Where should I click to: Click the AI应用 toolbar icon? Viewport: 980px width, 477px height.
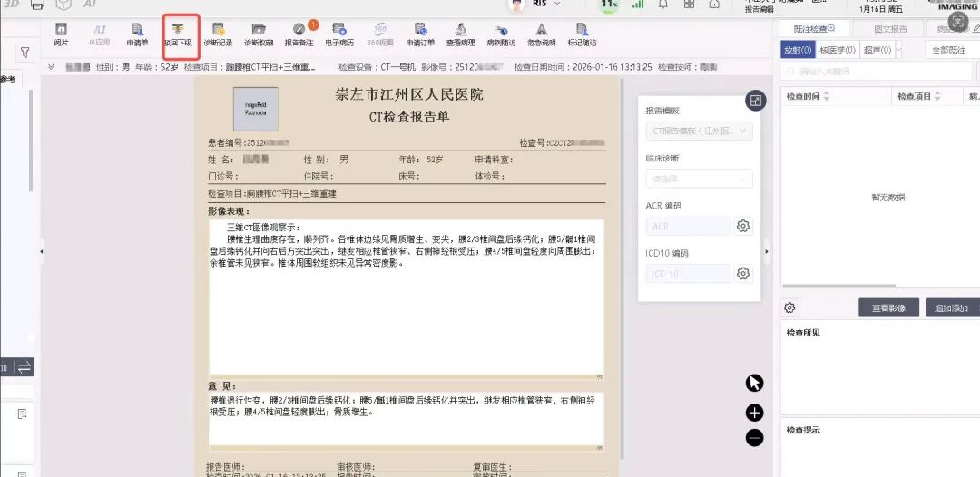point(99,34)
